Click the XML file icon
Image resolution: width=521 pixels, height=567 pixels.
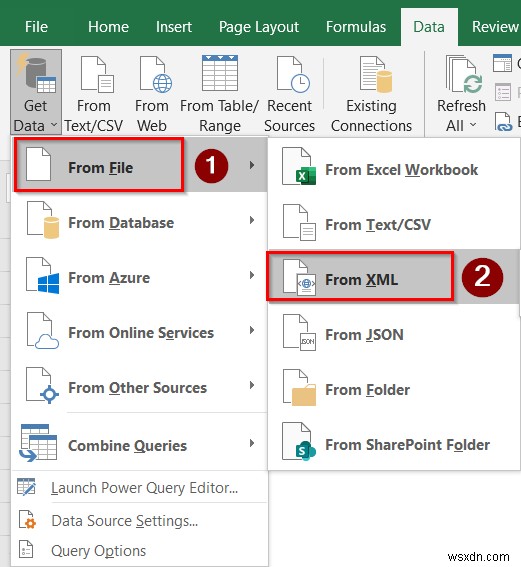[x=299, y=277]
